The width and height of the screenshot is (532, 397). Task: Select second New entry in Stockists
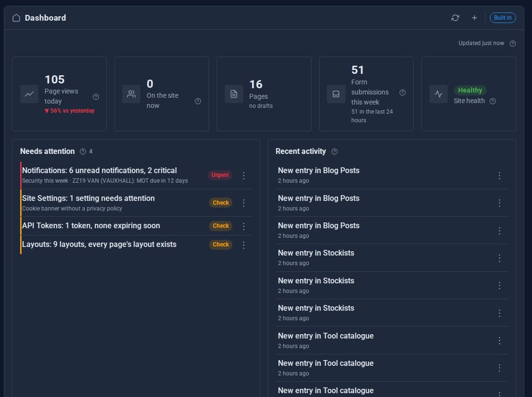[392, 285]
